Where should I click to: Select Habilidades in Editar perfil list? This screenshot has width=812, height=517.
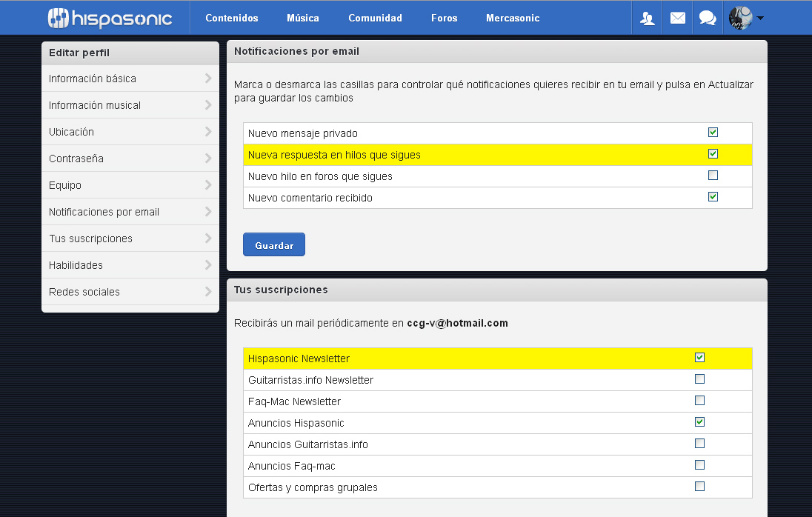coord(76,265)
